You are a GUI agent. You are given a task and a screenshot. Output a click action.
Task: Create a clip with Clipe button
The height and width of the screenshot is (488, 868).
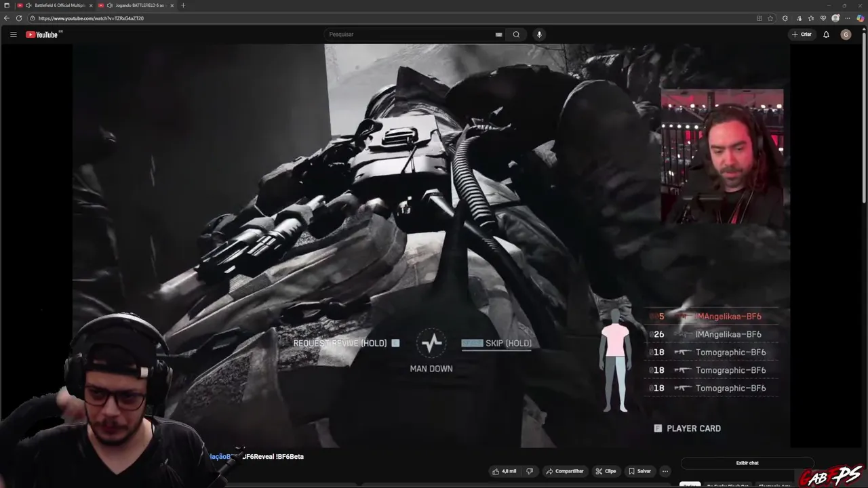click(606, 471)
